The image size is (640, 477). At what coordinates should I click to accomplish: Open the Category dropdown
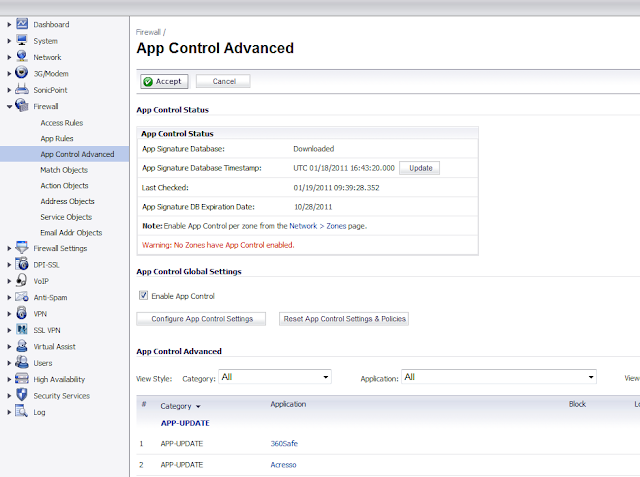coord(275,377)
